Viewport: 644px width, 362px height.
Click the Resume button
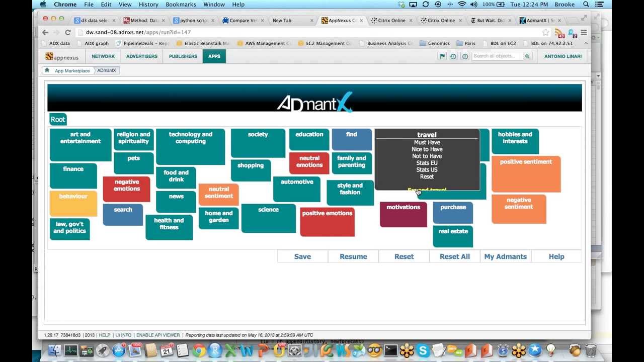point(353,256)
